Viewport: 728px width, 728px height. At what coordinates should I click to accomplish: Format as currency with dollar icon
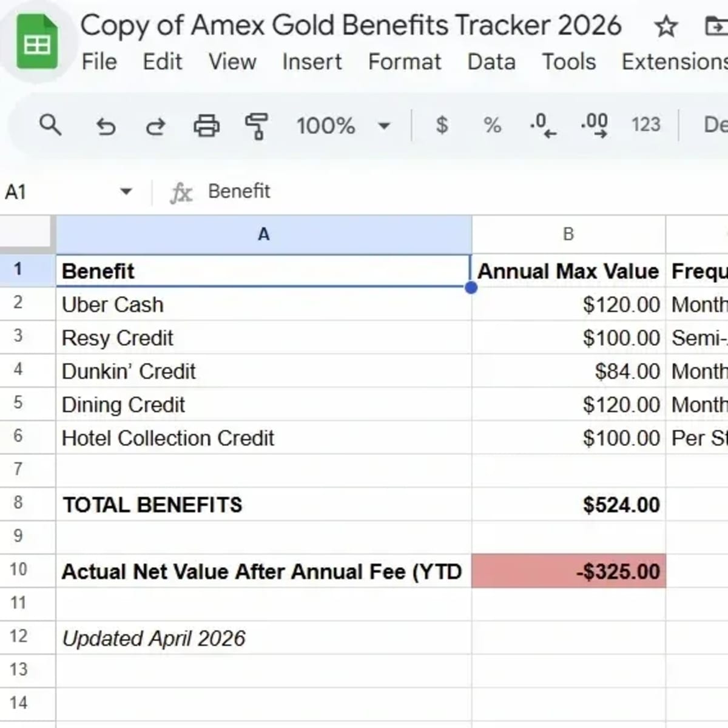pyautogui.click(x=442, y=126)
